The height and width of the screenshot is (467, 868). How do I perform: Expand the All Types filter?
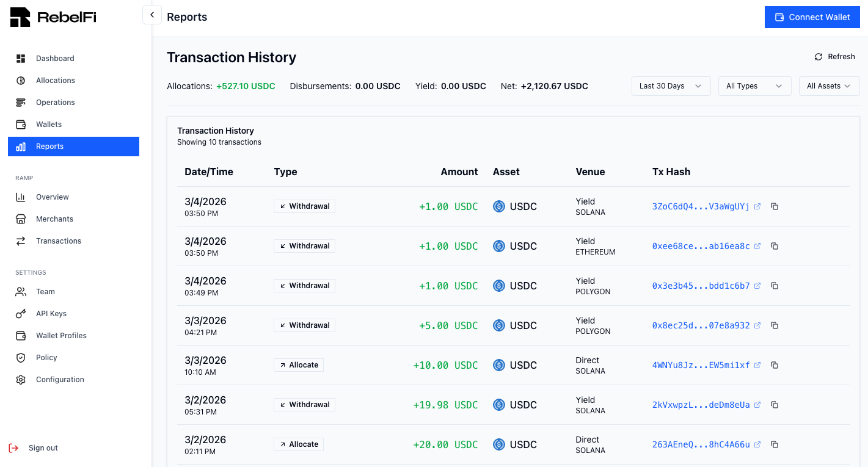[754, 85]
